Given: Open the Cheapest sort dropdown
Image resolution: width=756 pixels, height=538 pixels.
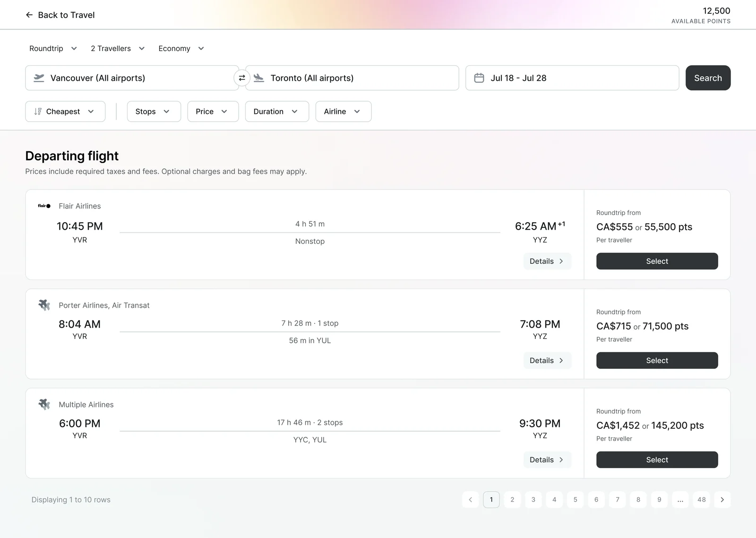Looking at the screenshot, I should click(65, 112).
